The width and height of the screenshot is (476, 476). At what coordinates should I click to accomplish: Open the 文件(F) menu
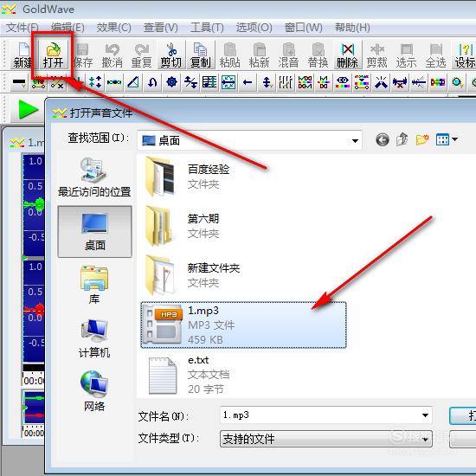pyautogui.click(x=23, y=28)
